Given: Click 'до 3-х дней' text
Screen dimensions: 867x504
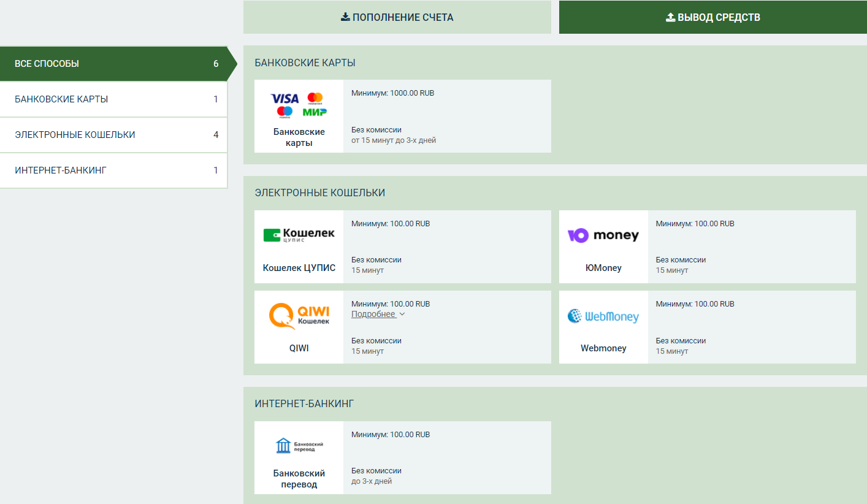Looking at the screenshot, I should coord(372,481).
